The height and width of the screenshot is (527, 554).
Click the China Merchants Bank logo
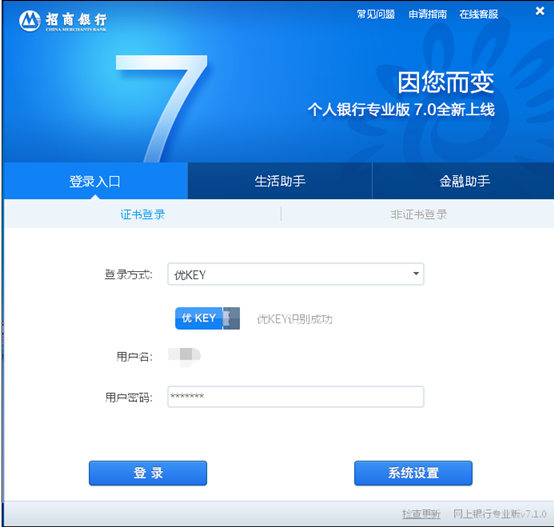[x=63, y=21]
